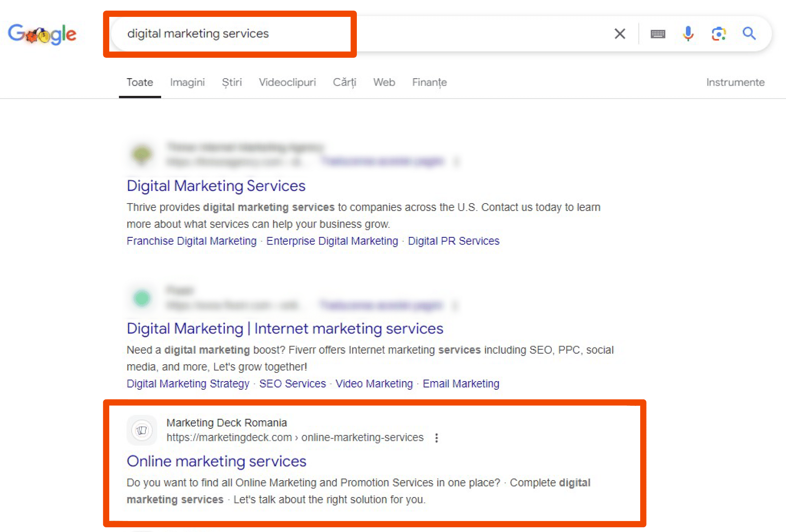The width and height of the screenshot is (786, 532).
Task: Click the Thrive snippet description text
Action: (x=364, y=215)
